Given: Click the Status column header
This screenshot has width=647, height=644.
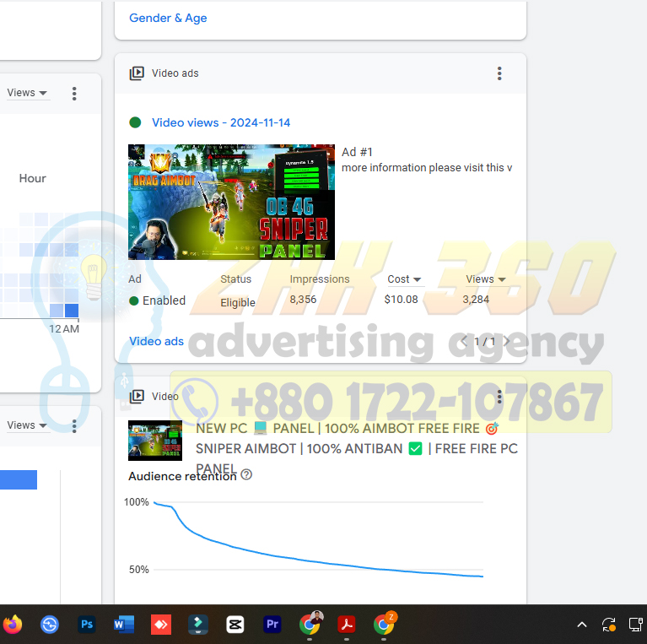Looking at the screenshot, I should 235,279.
